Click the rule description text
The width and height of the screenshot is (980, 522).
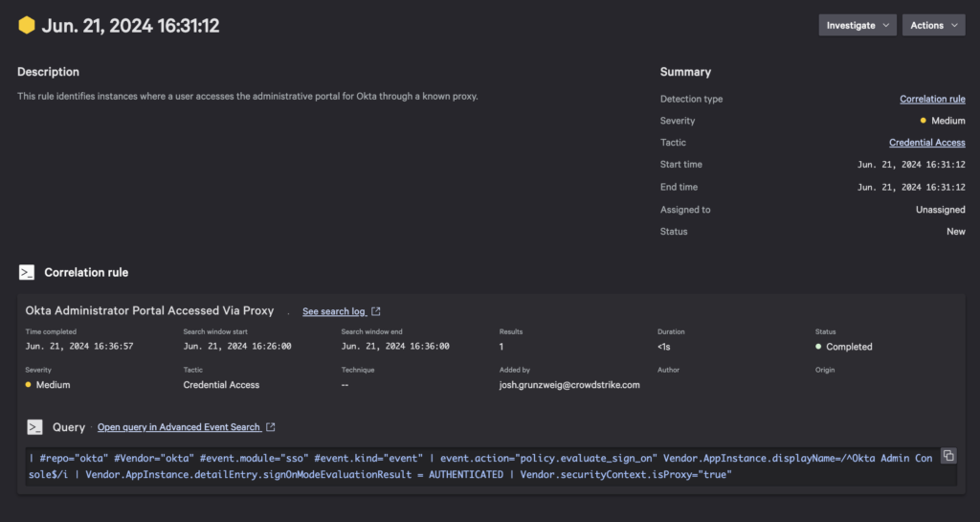point(248,97)
